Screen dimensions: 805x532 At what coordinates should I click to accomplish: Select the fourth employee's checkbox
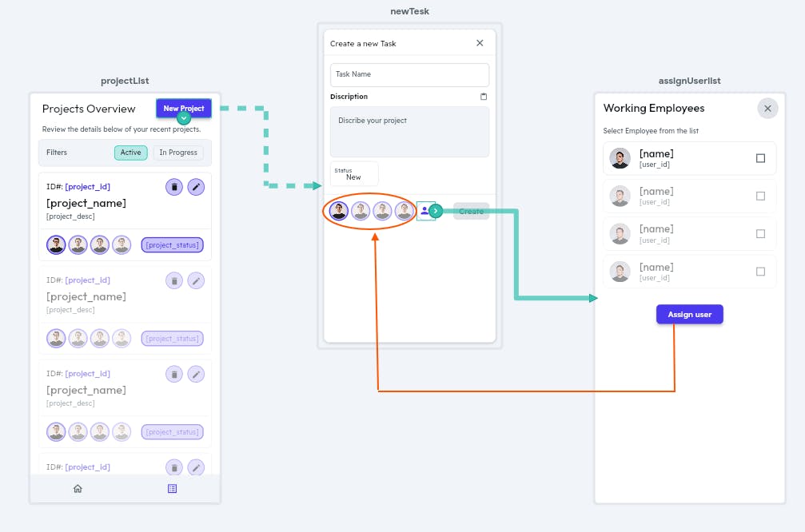(760, 272)
